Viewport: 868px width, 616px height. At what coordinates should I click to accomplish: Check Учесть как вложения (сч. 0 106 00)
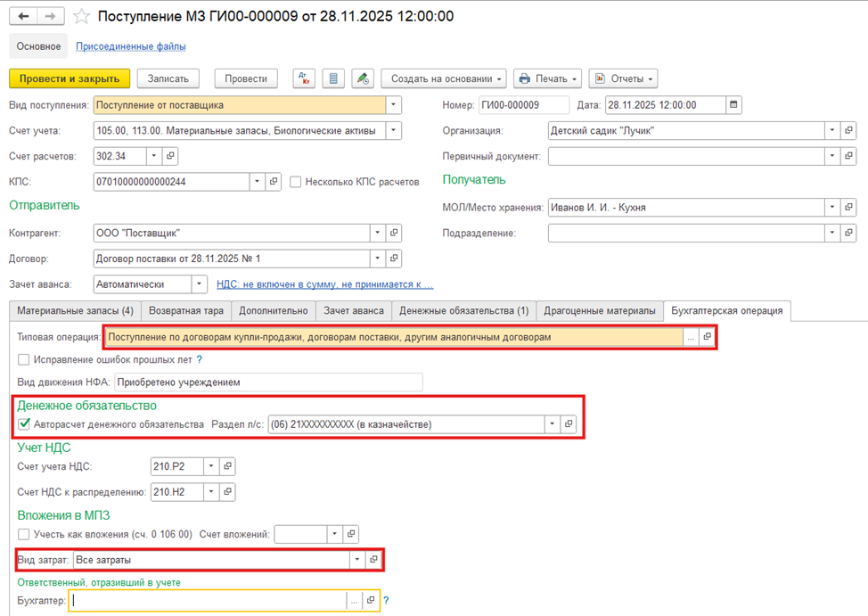tap(23, 534)
